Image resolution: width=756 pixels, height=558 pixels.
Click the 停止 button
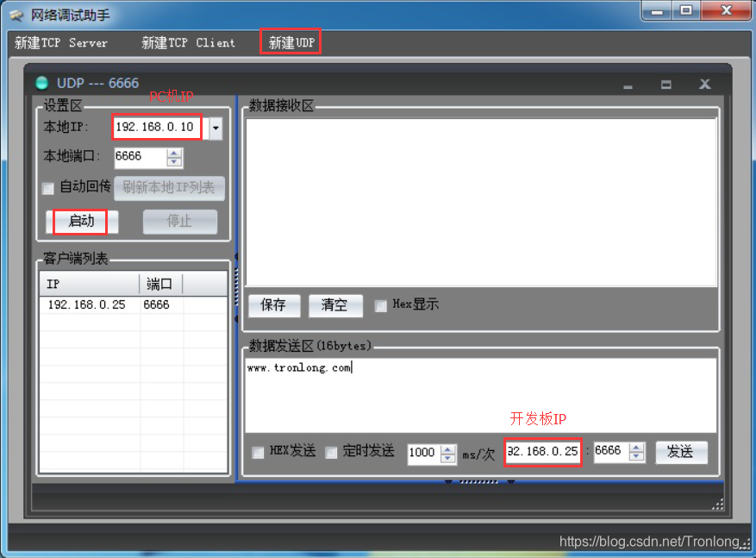point(180,222)
